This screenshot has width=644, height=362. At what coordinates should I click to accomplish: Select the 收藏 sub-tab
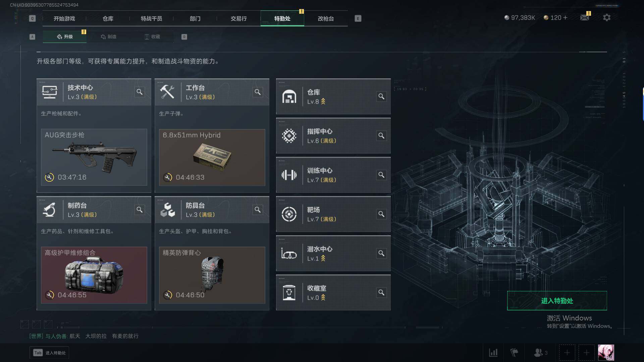click(x=152, y=37)
